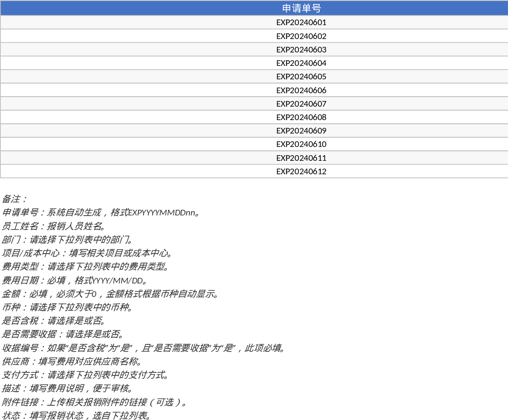Select last entry EXP20240612
The width and height of the screenshot is (508, 420).
click(301, 171)
